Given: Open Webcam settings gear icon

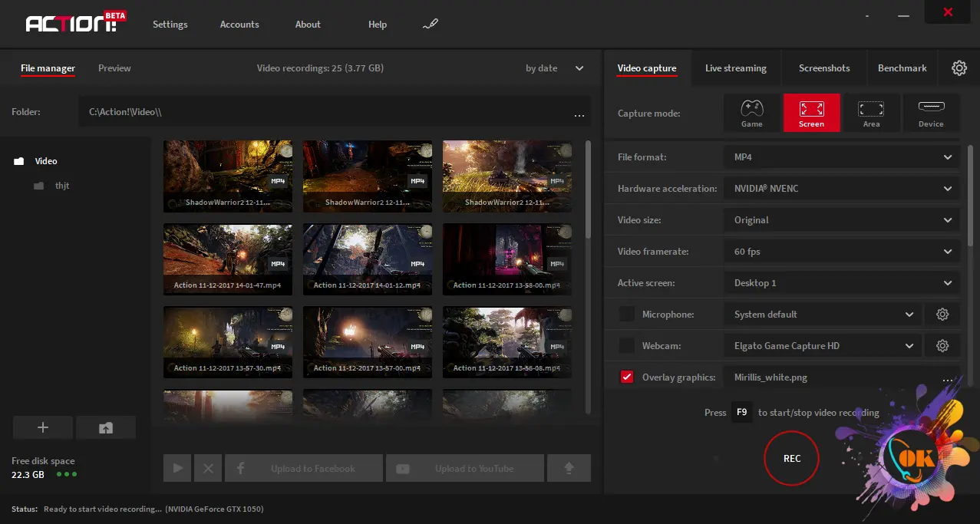Looking at the screenshot, I should pyautogui.click(x=942, y=346).
